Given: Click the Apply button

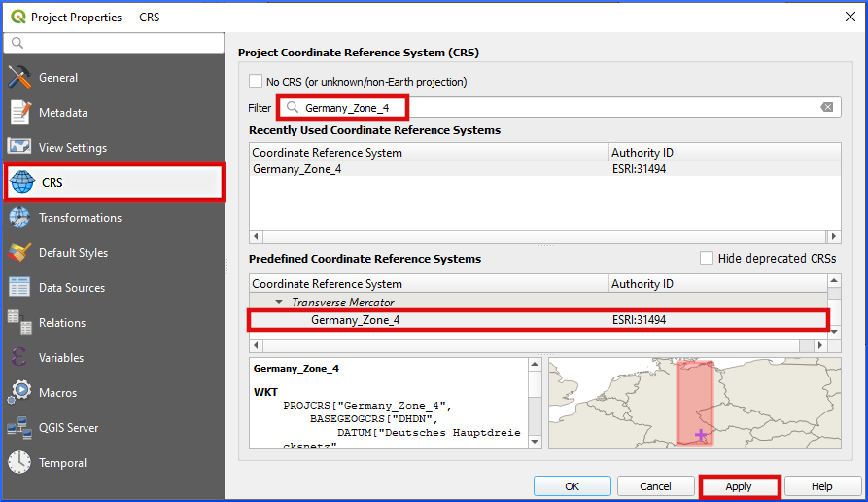Looking at the screenshot, I should (739, 485).
